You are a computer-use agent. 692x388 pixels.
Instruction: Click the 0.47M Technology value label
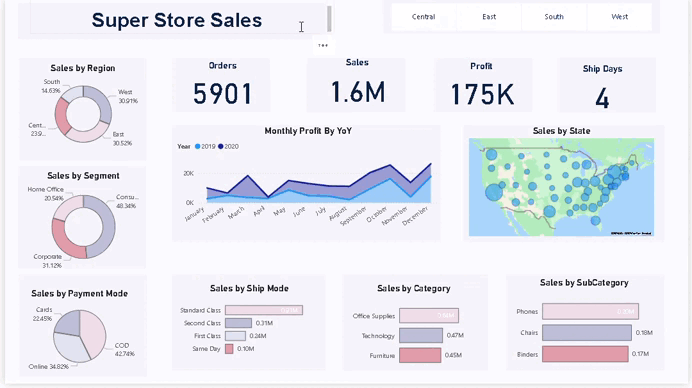click(455, 335)
